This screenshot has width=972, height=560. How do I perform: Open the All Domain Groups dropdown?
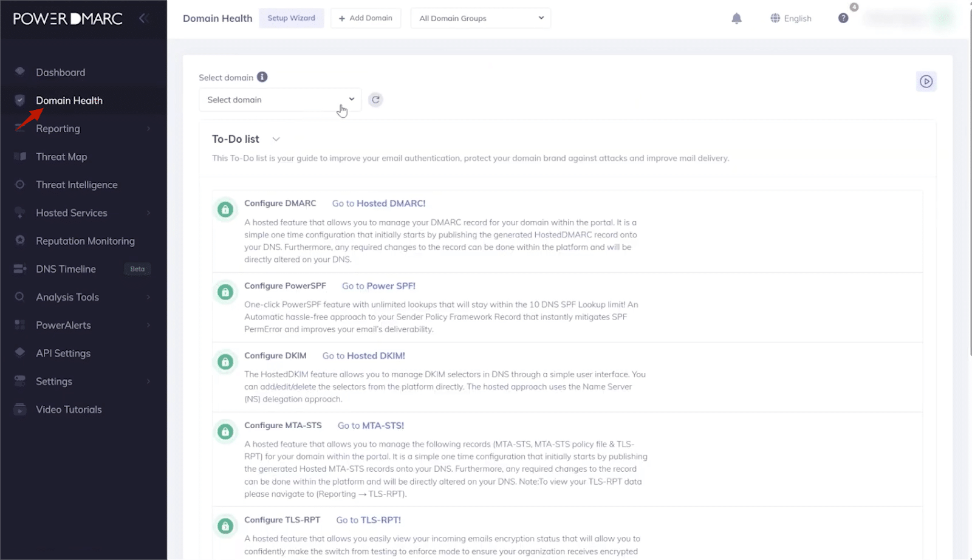479,18
